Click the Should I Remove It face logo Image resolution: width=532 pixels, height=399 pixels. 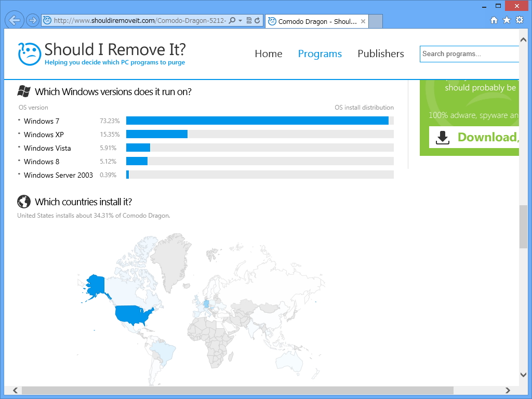point(30,54)
